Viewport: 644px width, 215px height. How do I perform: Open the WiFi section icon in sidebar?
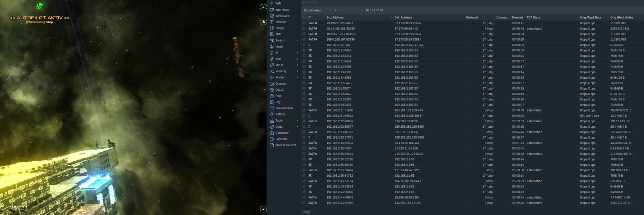[x=272, y=3]
